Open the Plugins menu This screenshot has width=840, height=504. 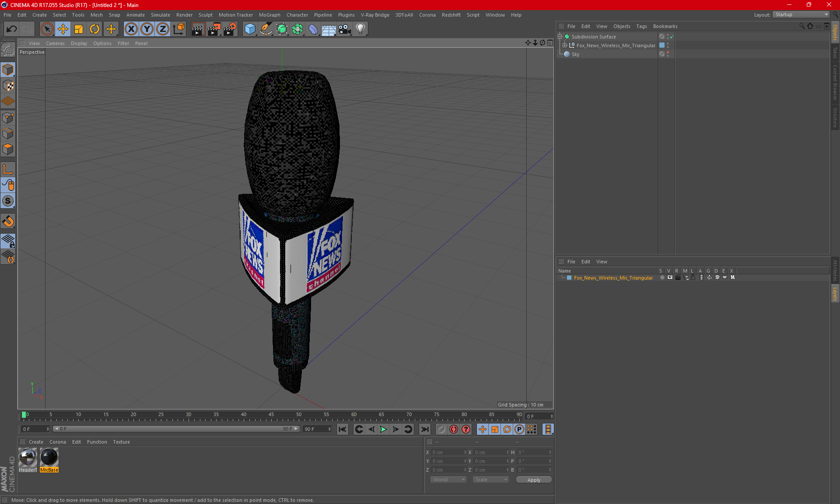coord(346,15)
